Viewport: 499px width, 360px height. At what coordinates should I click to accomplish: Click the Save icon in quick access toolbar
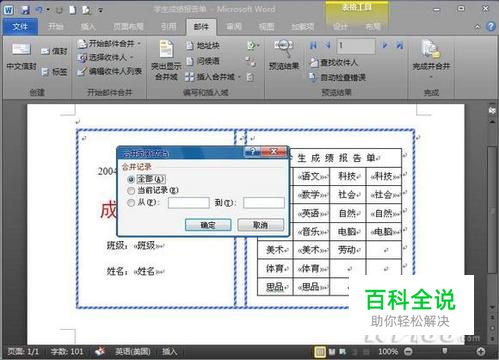(26, 10)
